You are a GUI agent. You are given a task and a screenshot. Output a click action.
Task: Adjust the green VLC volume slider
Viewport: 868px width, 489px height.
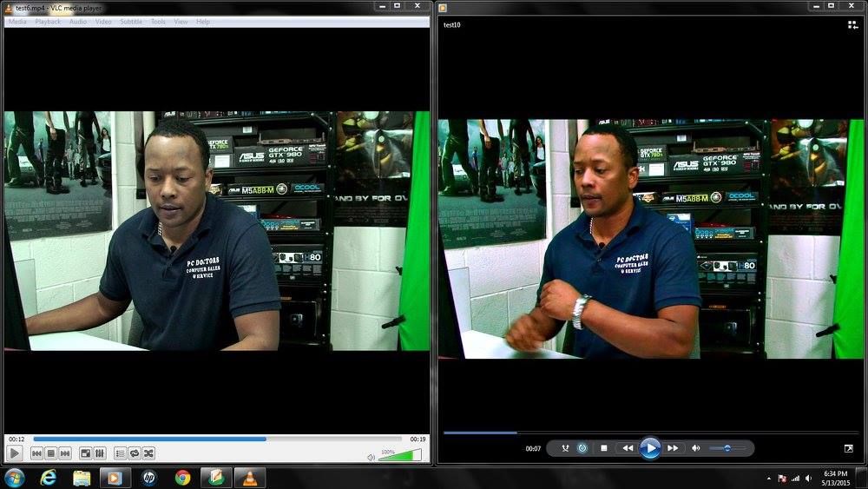click(x=401, y=456)
